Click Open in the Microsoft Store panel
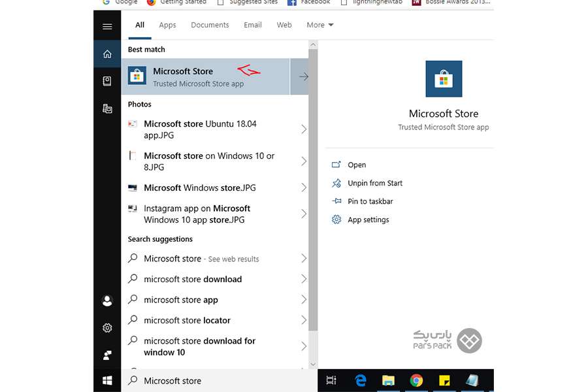 pos(357,165)
